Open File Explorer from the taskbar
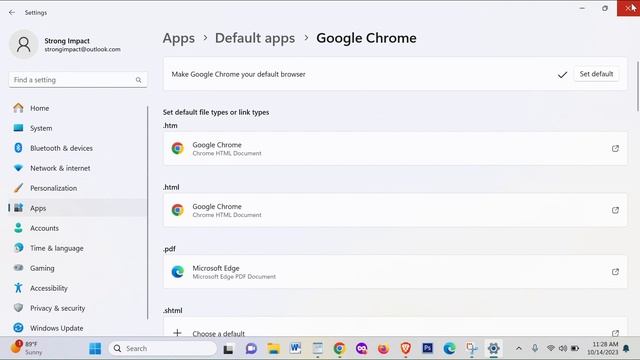The height and width of the screenshot is (360, 640). 273,349
